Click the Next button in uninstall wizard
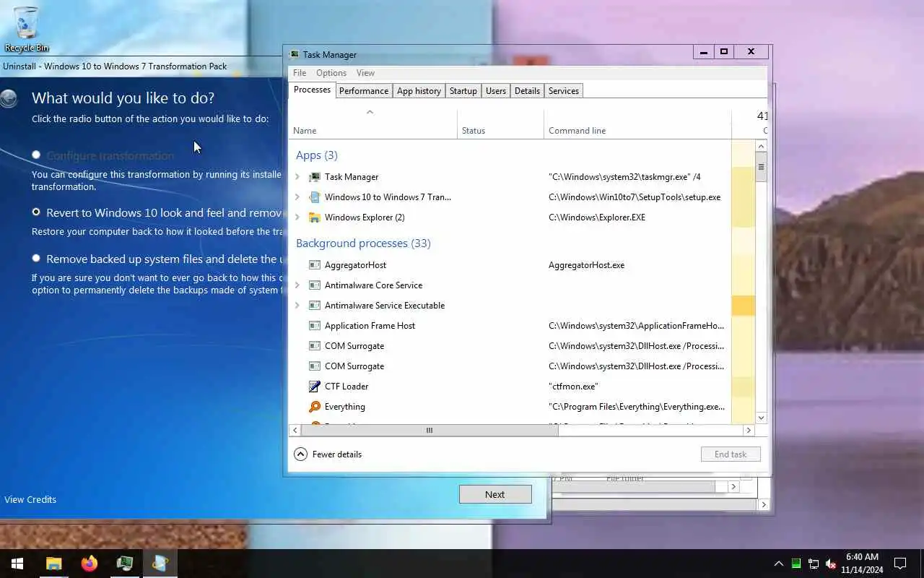 [x=495, y=494]
